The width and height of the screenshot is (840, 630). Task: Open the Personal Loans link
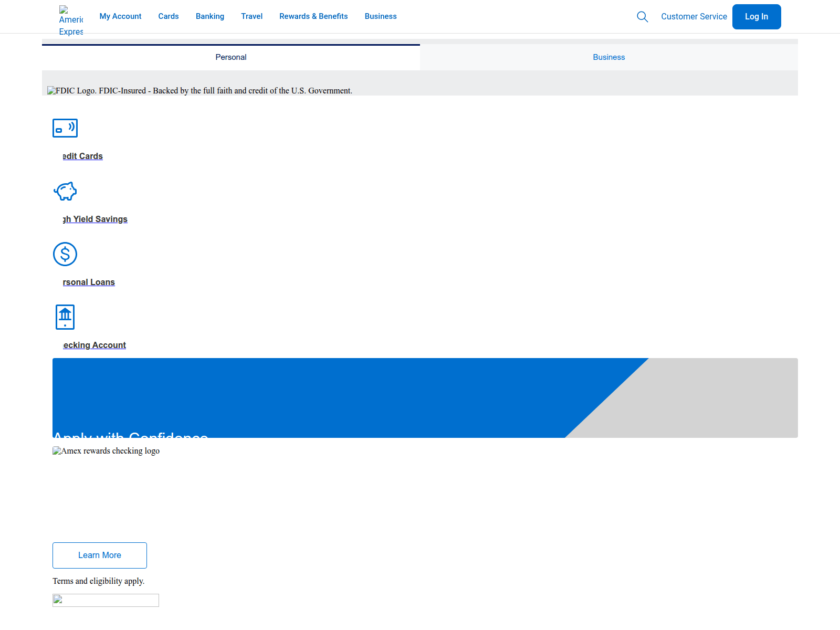coord(89,282)
